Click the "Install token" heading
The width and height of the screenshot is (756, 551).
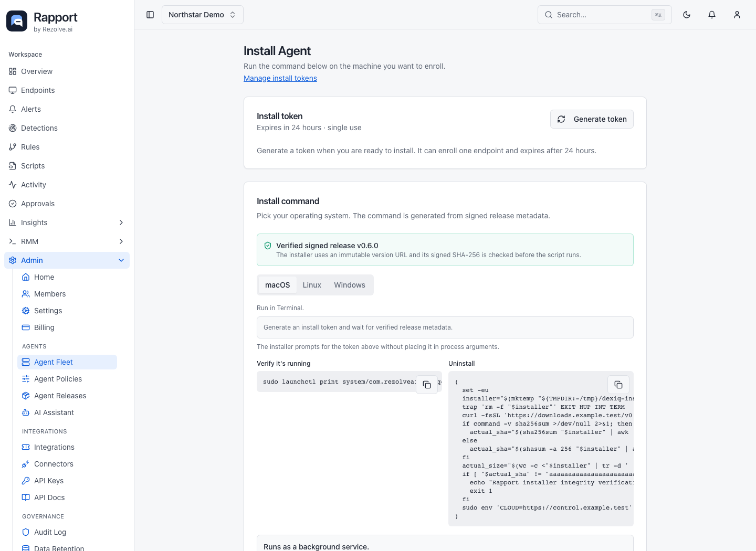(279, 116)
